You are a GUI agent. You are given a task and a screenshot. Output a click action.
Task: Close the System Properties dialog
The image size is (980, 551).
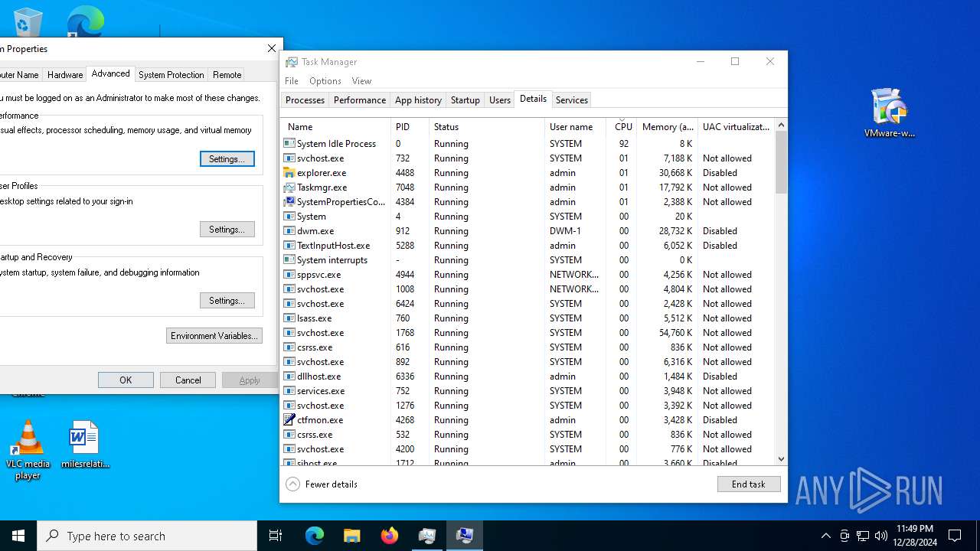[x=271, y=48]
